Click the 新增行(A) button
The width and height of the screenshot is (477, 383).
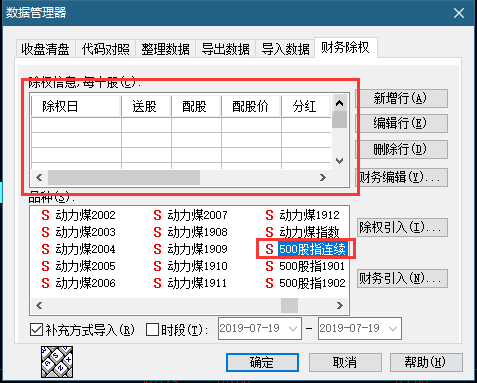point(401,98)
